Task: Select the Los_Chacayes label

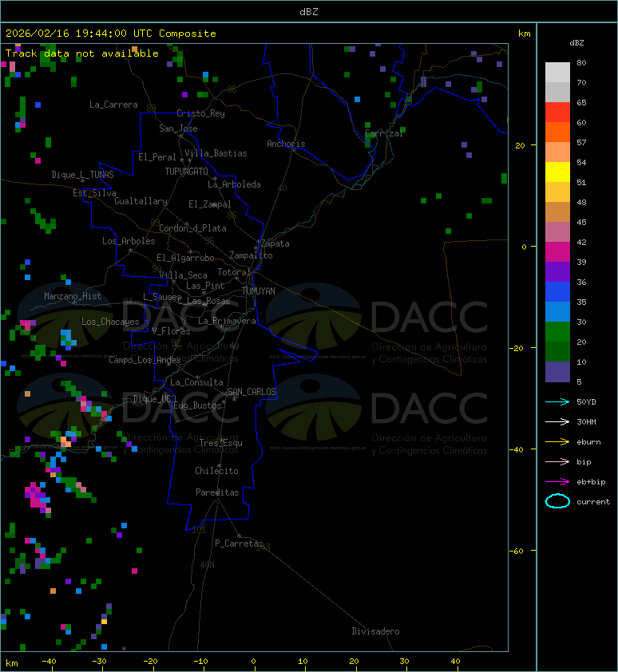Action: pos(111,322)
